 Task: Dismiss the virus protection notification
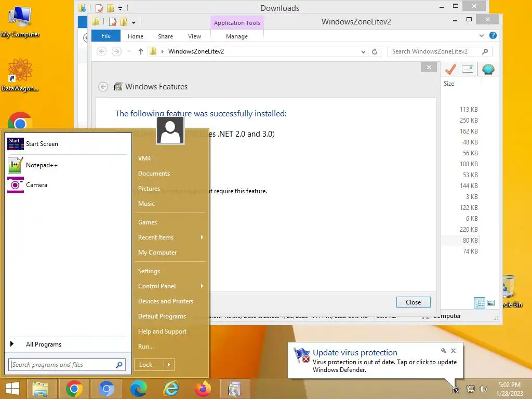point(453,351)
